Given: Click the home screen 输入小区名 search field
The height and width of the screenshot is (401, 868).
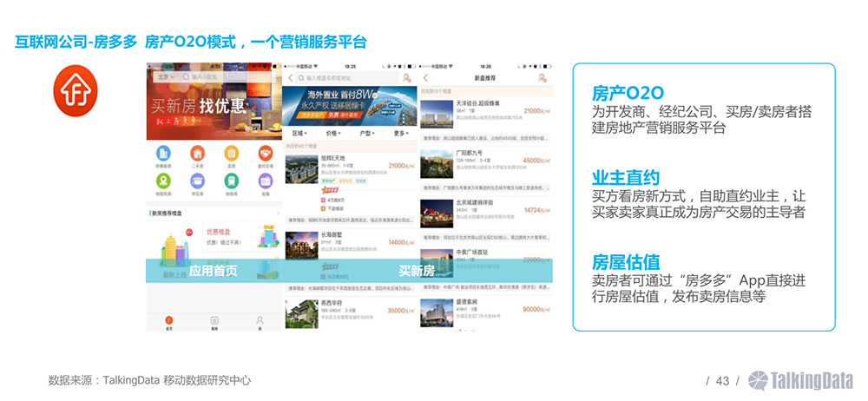Looking at the screenshot, I should pos(226,77).
